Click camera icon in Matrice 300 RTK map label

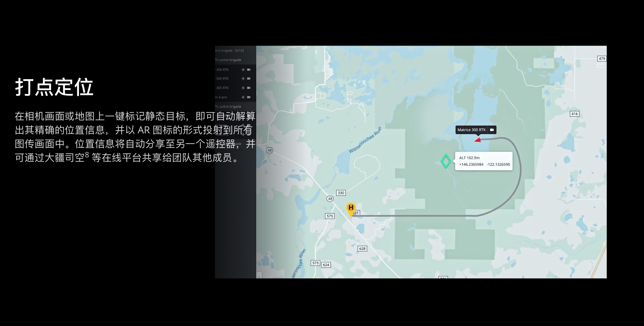tap(492, 130)
